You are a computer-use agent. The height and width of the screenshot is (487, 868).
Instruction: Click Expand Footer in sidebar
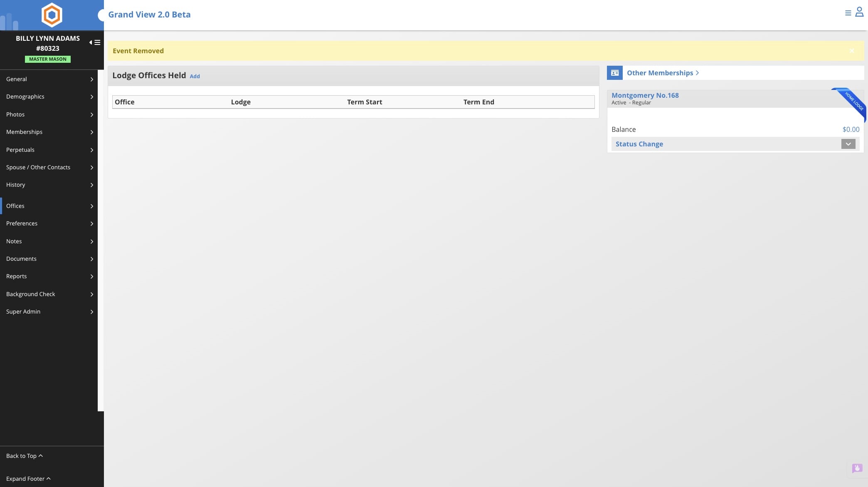click(28, 479)
